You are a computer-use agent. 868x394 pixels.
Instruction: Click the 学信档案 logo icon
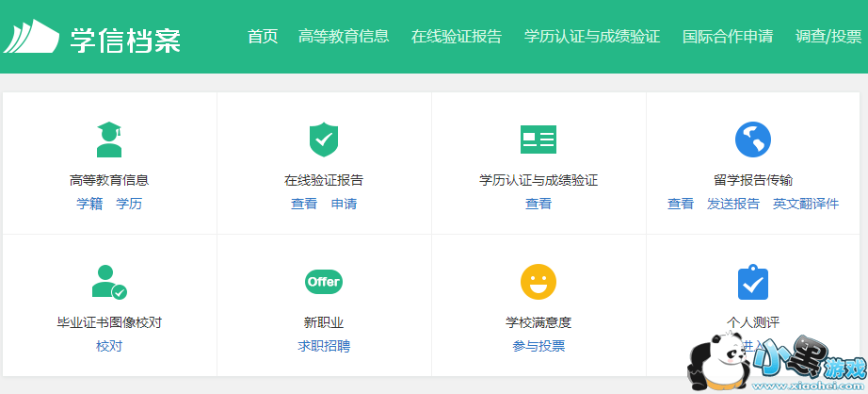point(31,37)
